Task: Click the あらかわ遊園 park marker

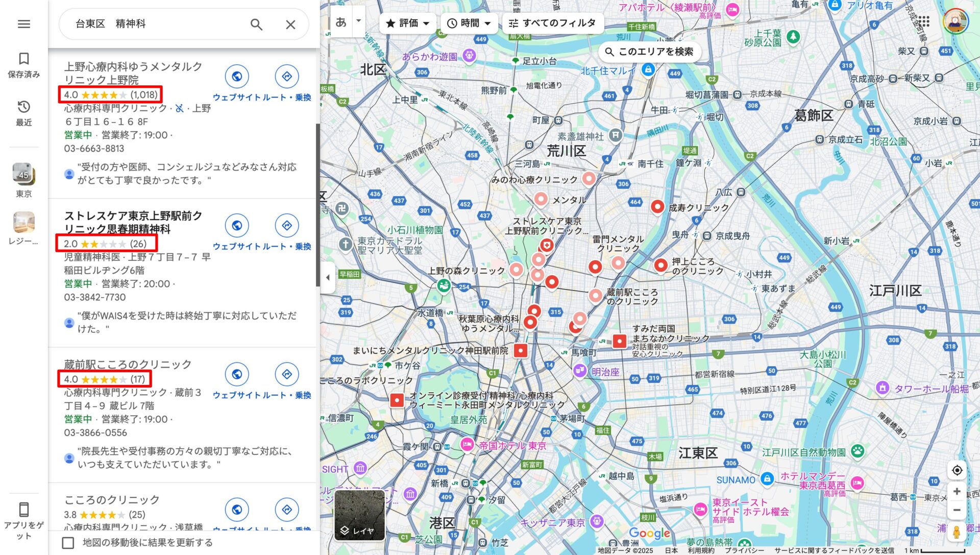Action: pyautogui.click(x=469, y=55)
